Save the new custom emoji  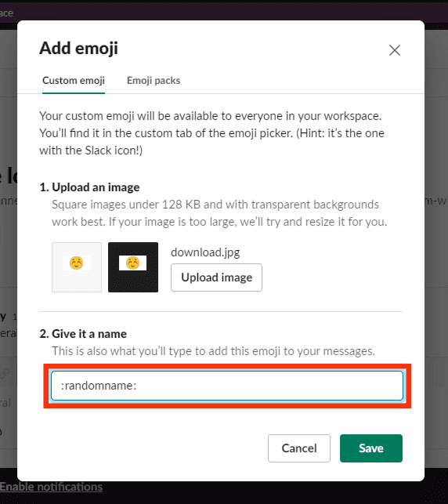[371, 448]
